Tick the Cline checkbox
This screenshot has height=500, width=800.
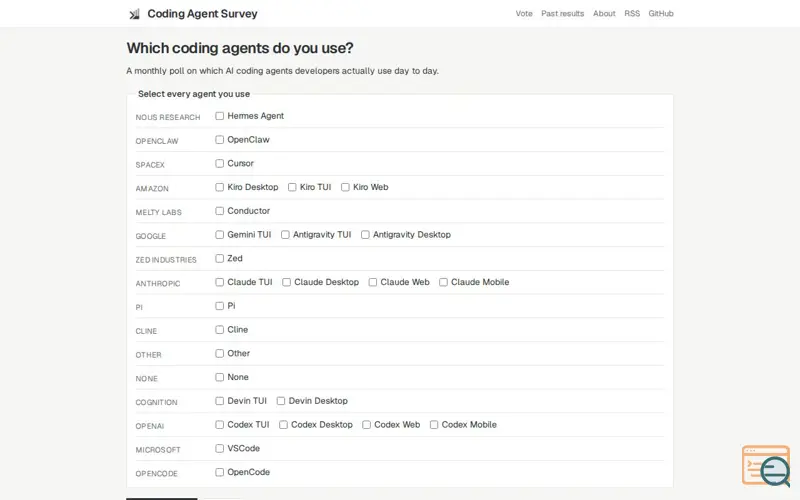point(219,330)
